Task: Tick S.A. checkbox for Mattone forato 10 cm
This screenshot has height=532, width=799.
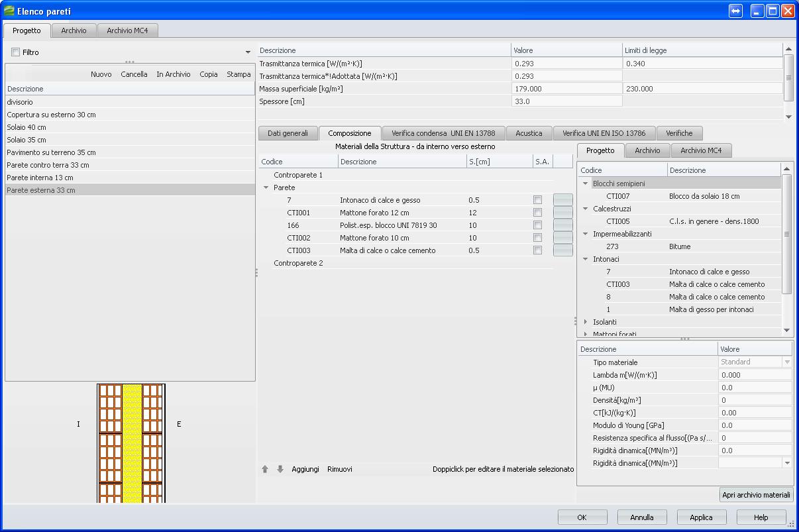Action: (537, 238)
